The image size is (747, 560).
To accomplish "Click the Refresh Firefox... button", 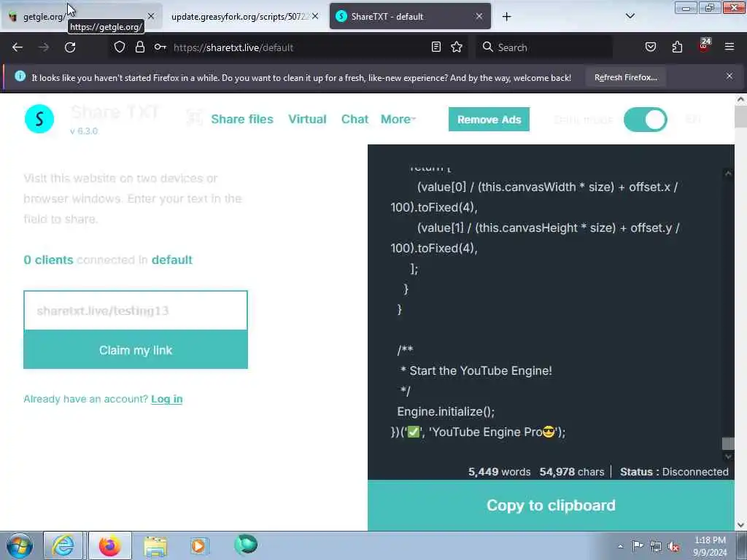I will tap(625, 77).
